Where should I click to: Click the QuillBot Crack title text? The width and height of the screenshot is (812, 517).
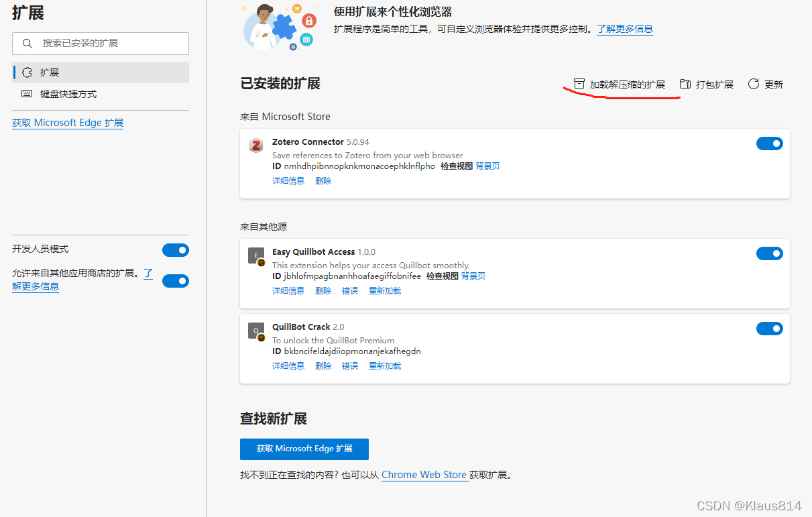(x=301, y=327)
